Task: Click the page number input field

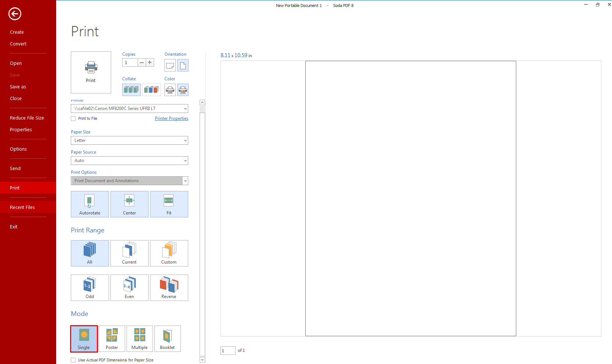Action: click(x=227, y=351)
